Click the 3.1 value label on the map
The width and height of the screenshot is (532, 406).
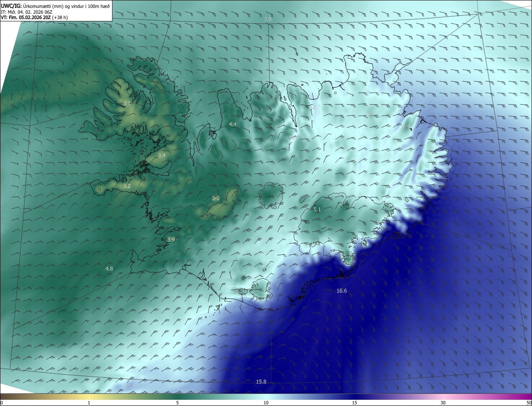[127, 103]
